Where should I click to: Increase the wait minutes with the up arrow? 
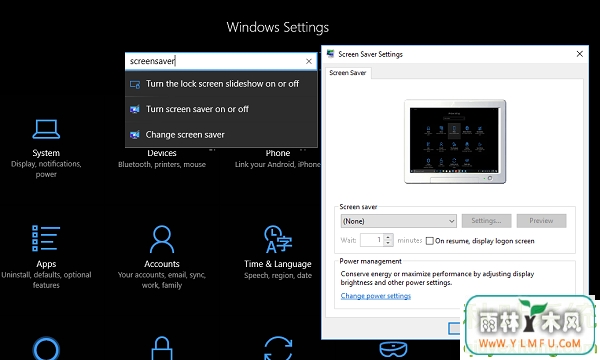tap(388, 237)
